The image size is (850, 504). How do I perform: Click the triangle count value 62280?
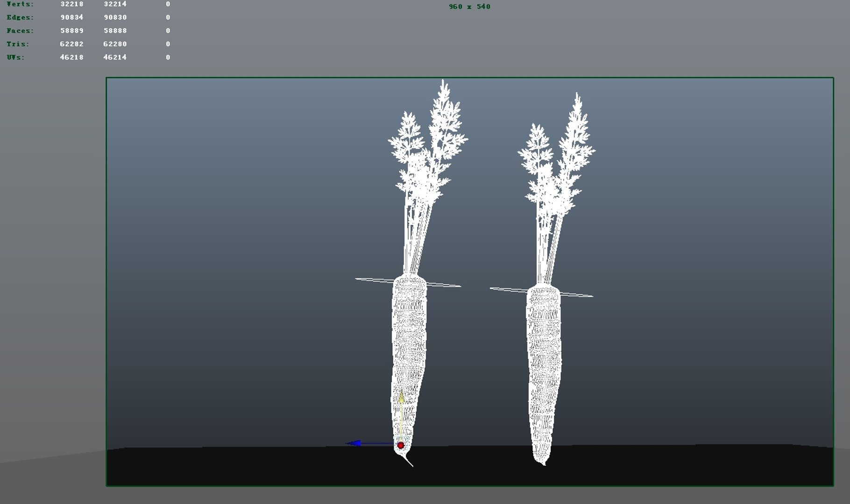click(x=115, y=44)
